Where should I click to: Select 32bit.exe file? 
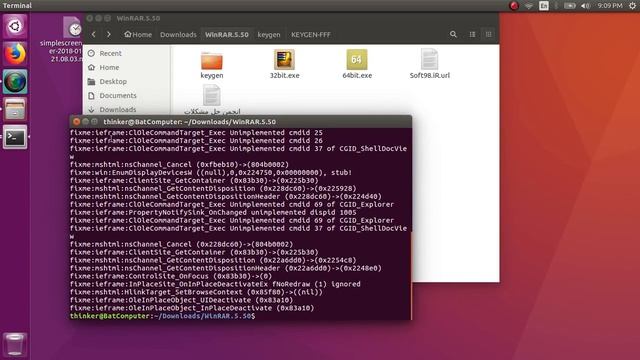284,64
